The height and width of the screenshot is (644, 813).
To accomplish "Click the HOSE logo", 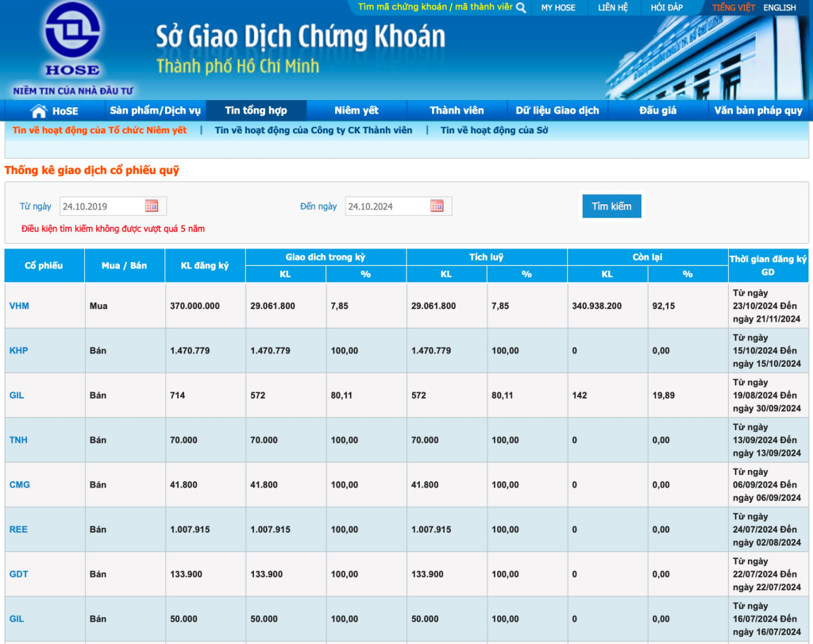I will coord(72,41).
